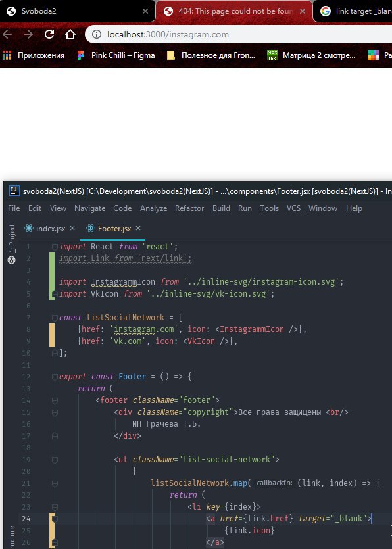Image resolution: width=392 pixels, height=549 pixels.
Task: Click line number 12 in the gutter
Action: (26, 377)
